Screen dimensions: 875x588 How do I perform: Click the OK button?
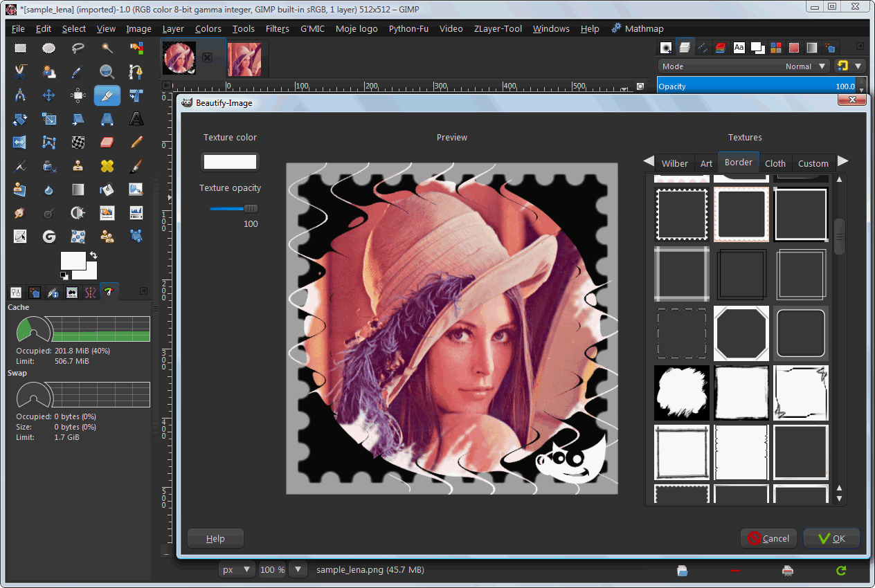[831, 538]
